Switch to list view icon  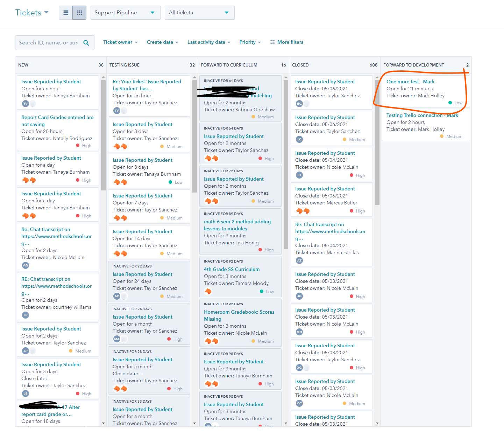[66, 13]
